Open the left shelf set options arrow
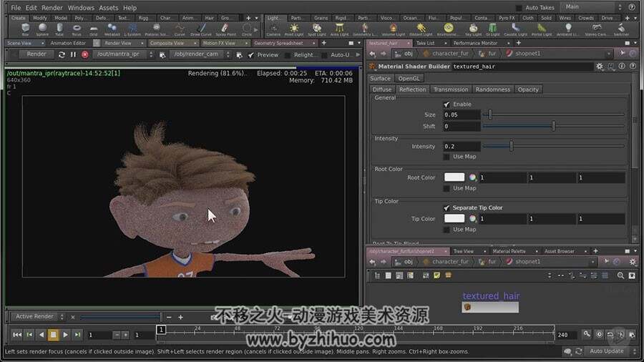The image size is (644, 362). coord(257,18)
